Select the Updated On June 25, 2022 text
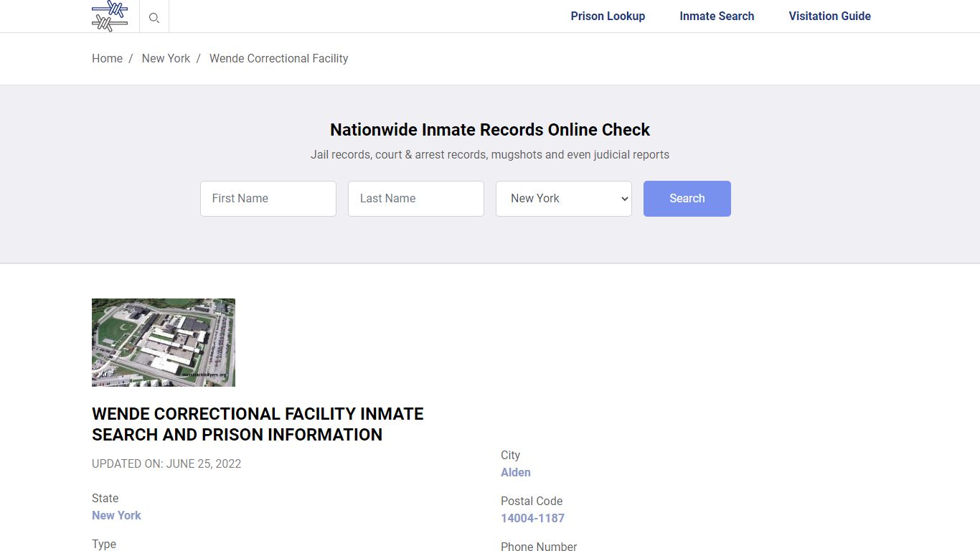The height and width of the screenshot is (551, 980). click(166, 463)
